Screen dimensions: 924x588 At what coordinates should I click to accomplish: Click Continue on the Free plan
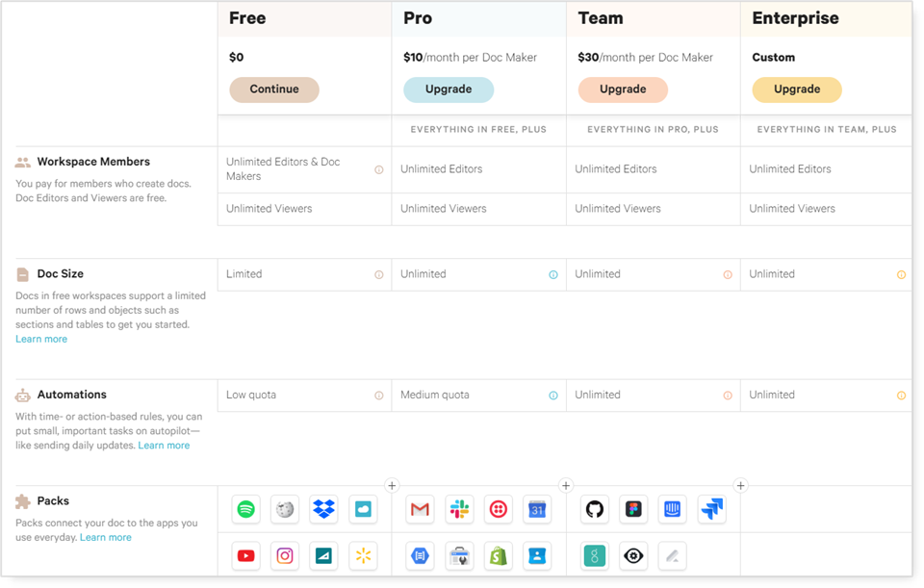(x=273, y=89)
